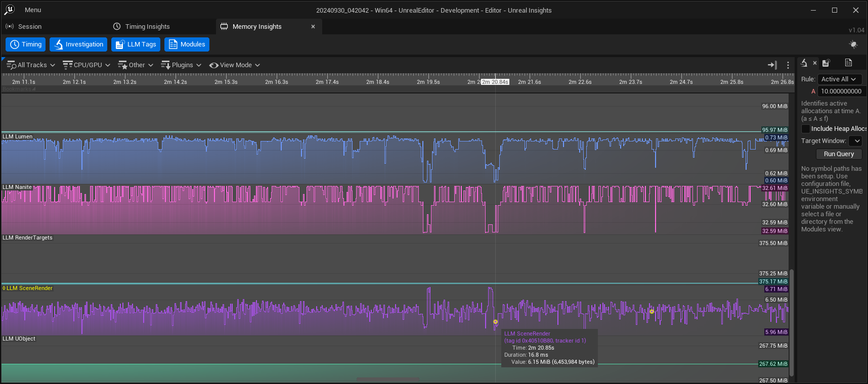The height and width of the screenshot is (384, 868).
Task: Open the View Mode dropdown
Action: point(235,65)
